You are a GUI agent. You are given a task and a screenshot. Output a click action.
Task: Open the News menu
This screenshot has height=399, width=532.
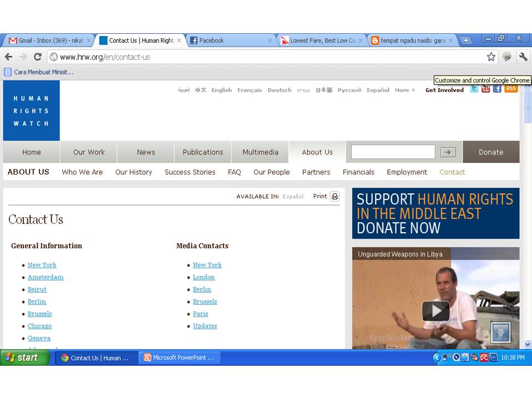146,152
